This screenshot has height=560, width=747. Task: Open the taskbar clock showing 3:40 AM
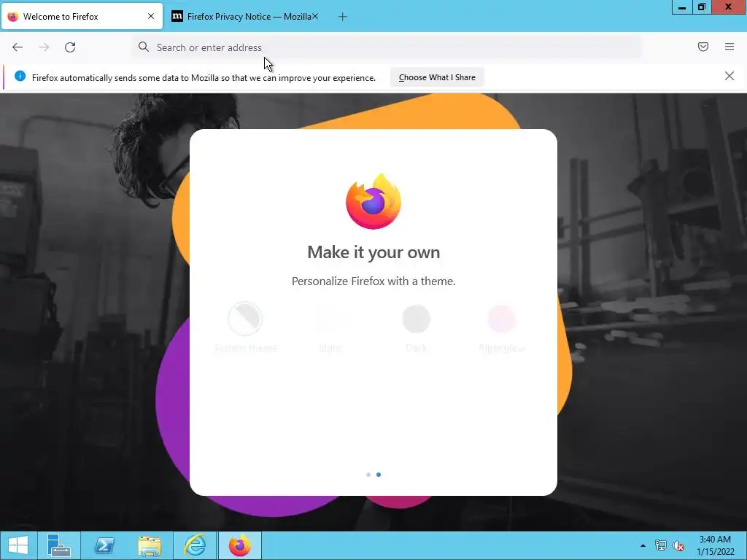[715, 545]
